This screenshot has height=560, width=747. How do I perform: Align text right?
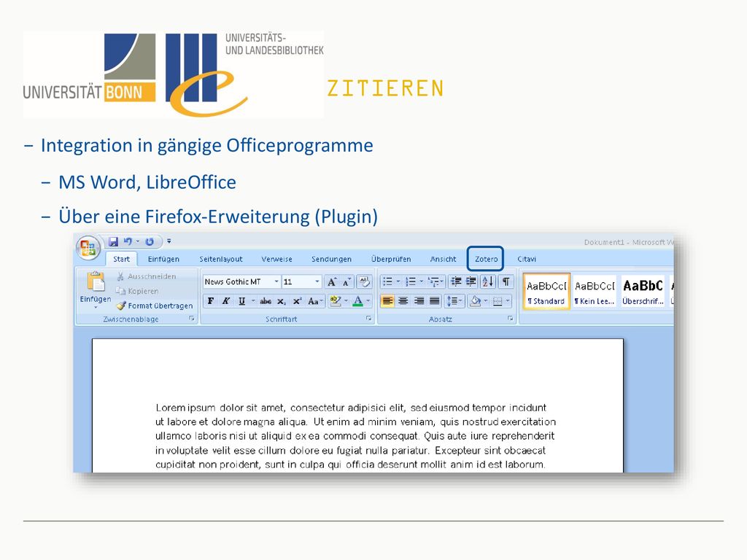419,301
